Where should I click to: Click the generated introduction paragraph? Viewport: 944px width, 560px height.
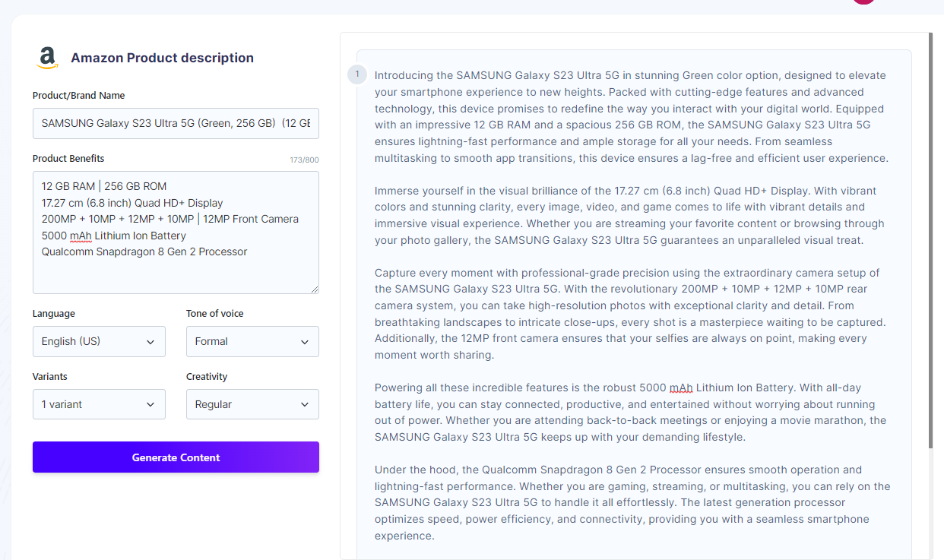coord(631,117)
